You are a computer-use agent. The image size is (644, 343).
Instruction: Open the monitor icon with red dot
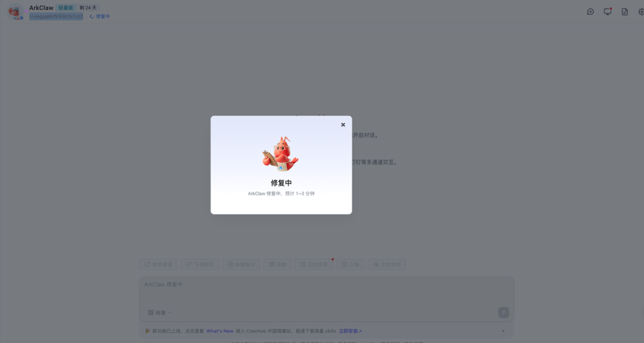tap(608, 11)
